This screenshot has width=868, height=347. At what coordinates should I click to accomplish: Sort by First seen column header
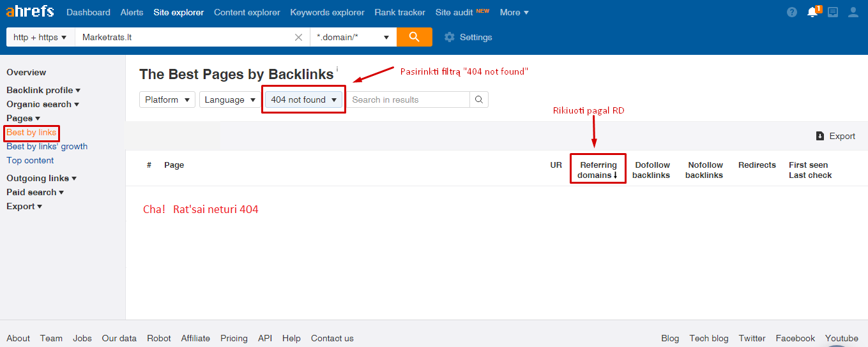pos(808,165)
